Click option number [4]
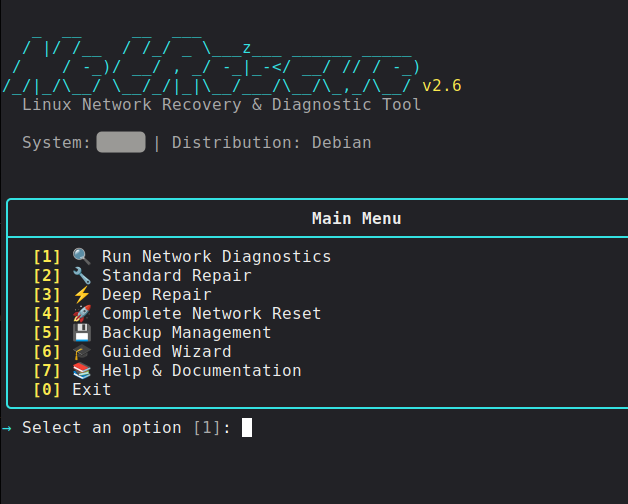628x504 pixels. pos(47,314)
